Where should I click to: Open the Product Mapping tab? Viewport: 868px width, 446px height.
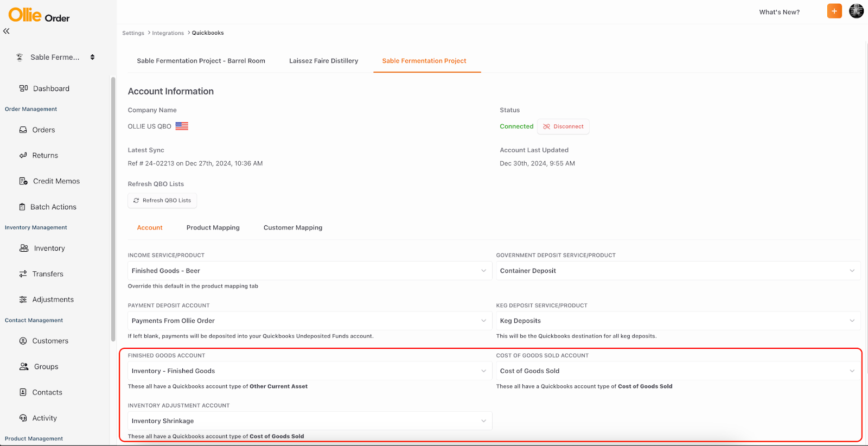(213, 227)
